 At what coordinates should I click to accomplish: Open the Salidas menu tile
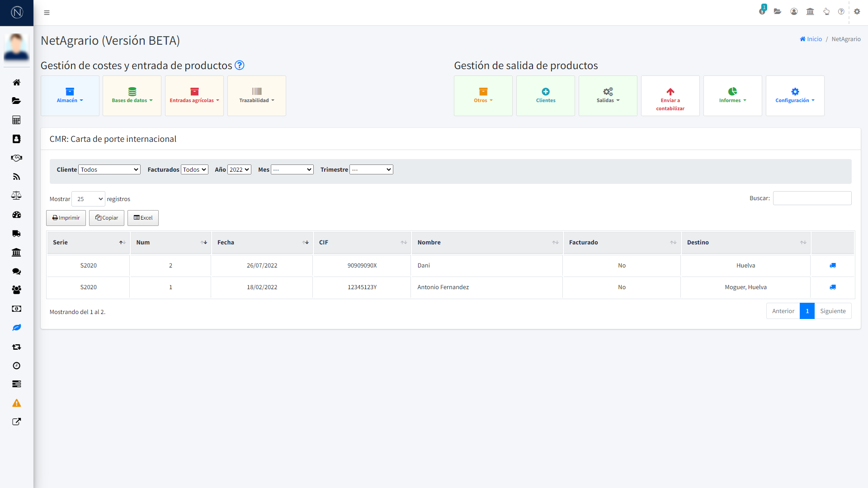tap(608, 96)
